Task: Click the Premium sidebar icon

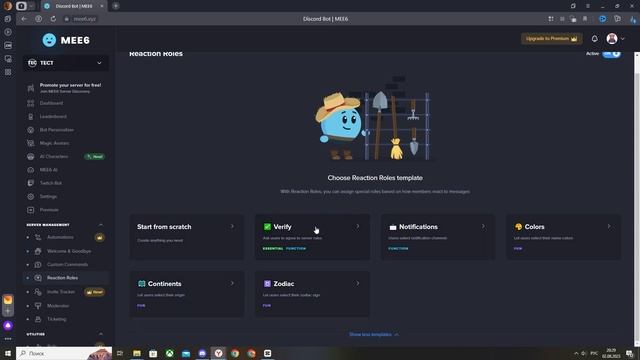Action: [31, 210]
